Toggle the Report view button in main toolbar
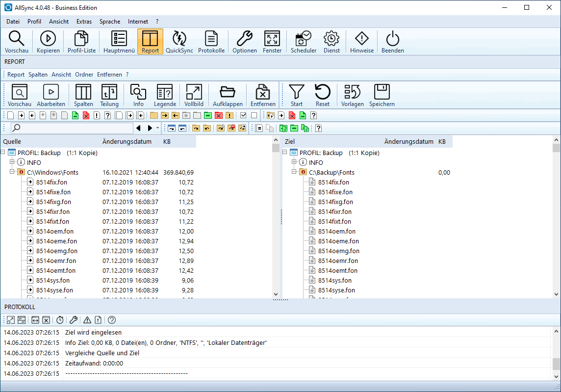This screenshot has width=561, height=392. point(150,42)
